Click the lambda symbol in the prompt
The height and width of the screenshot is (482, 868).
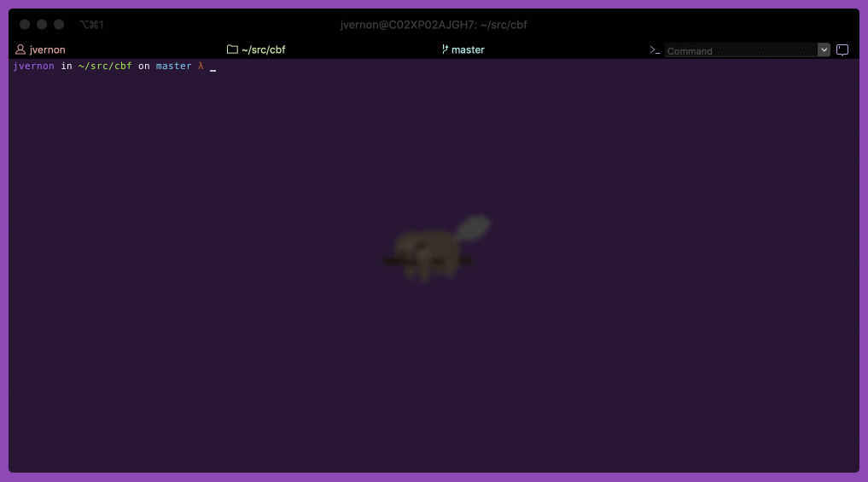pos(201,66)
